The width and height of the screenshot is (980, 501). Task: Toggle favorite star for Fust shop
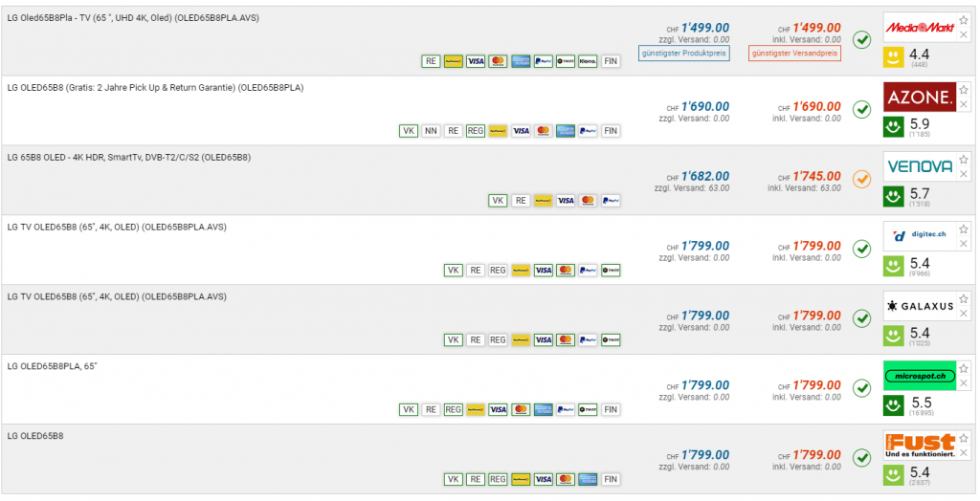pos(964,438)
